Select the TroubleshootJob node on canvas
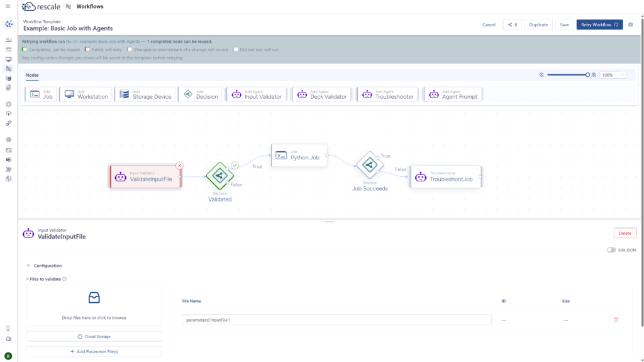 click(x=446, y=177)
